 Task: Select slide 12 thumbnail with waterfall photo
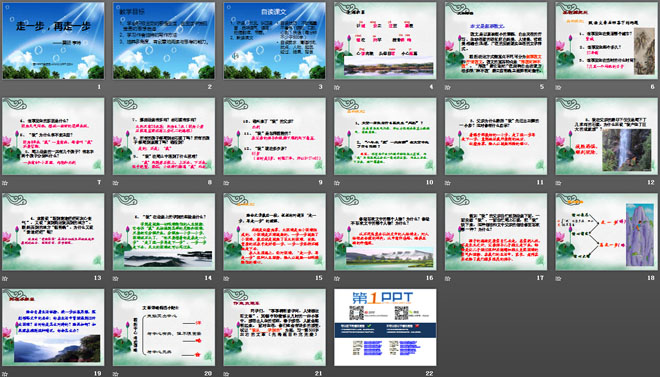click(607, 136)
